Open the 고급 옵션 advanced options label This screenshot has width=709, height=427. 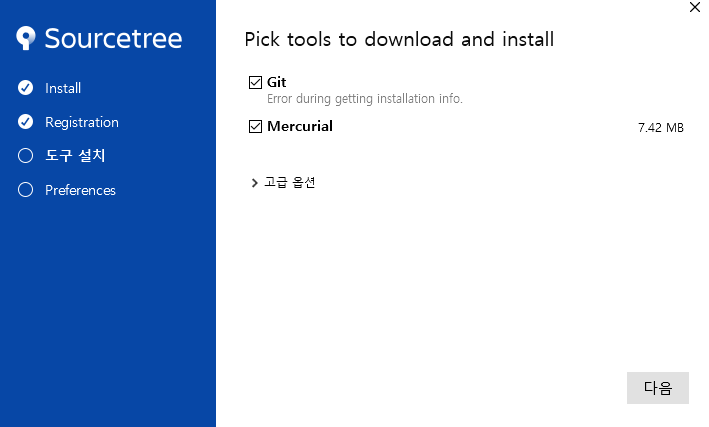point(289,182)
